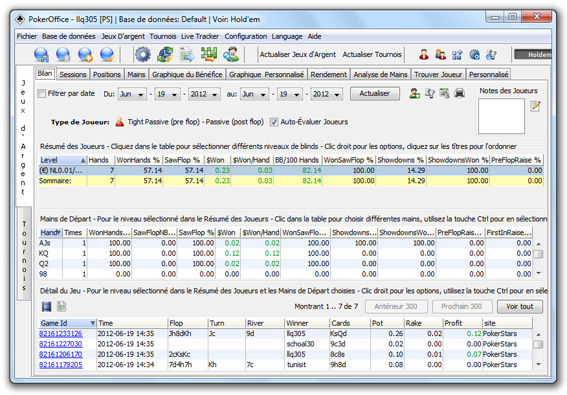
Task: Open the Tournois menu
Action: 163,36
